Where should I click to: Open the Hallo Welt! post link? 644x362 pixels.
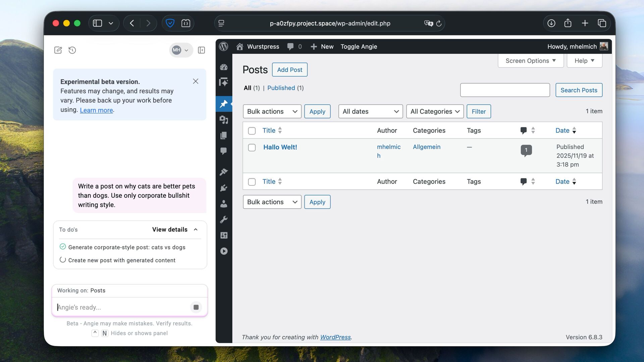280,147
